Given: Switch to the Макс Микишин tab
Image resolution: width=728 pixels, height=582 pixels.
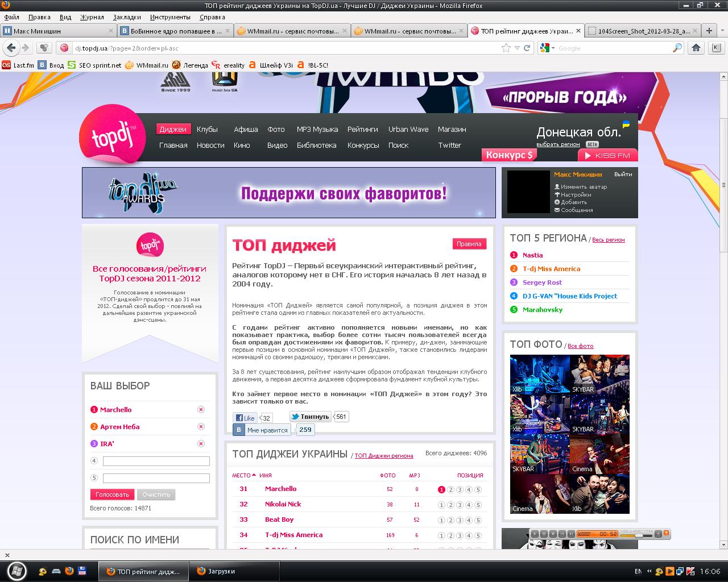Looking at the screenshot, I should 59,31.
